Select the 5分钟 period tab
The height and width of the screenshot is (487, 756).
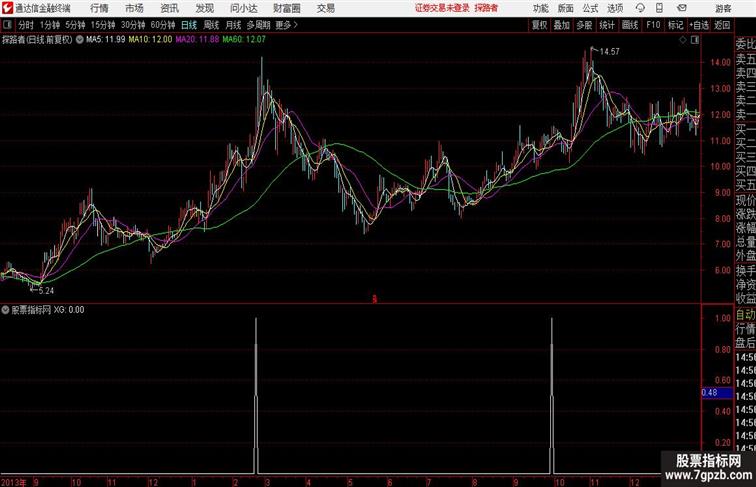[75, 25]
